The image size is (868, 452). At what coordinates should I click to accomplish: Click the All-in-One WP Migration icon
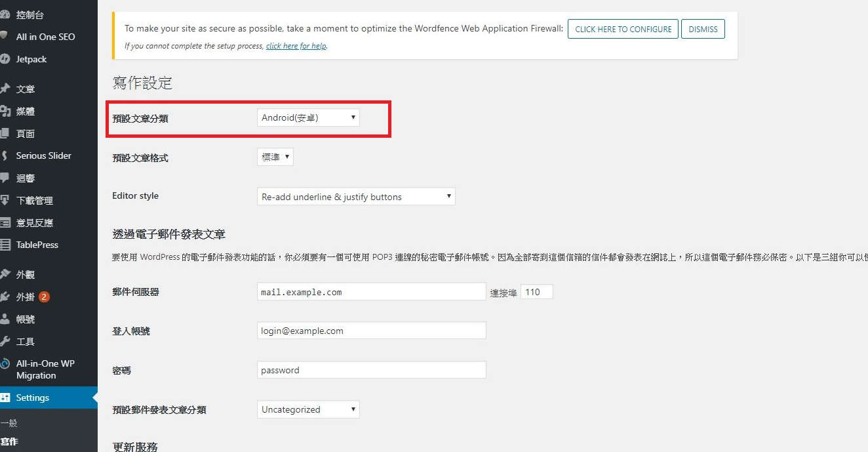5,364
